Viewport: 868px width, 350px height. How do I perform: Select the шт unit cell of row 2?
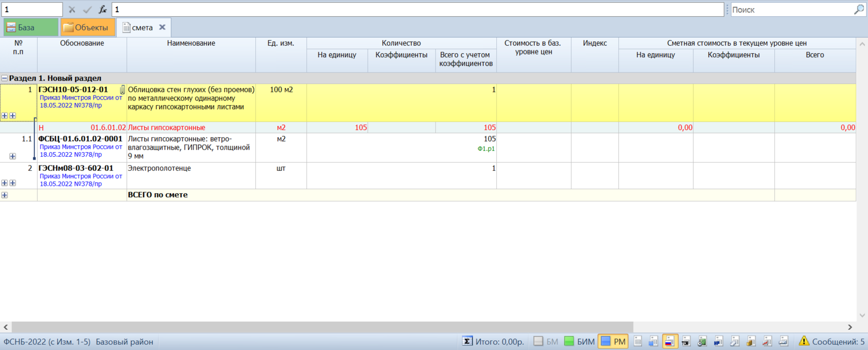(281, 175)
